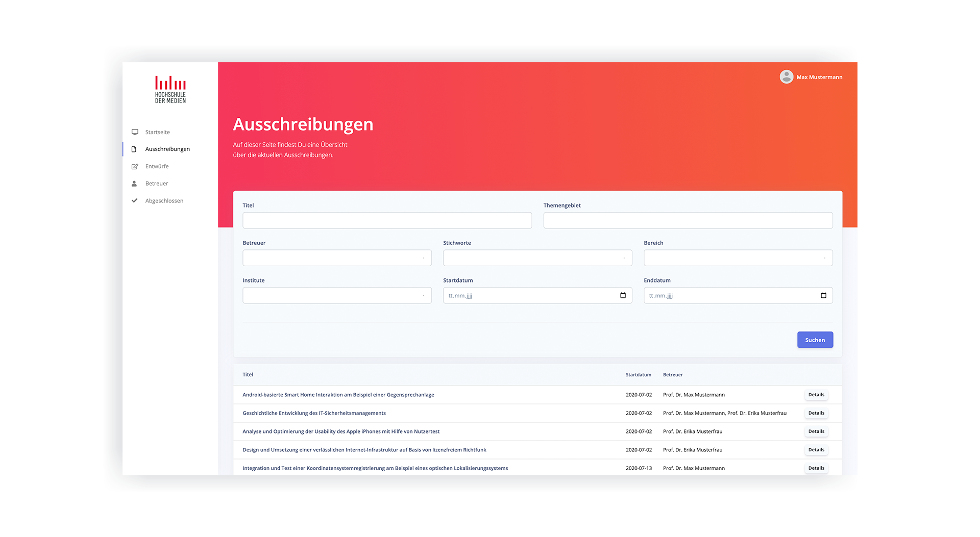Click the Ausschreibungen page heading

[303, 124]
